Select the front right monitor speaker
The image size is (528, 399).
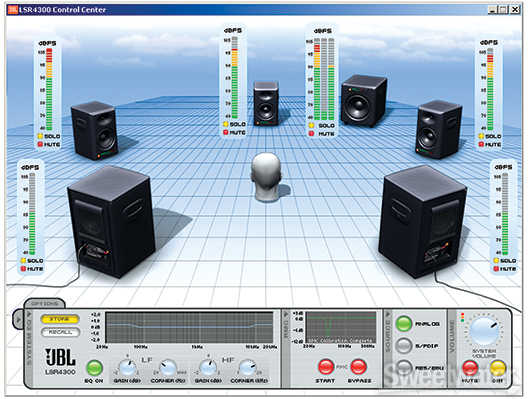coord(439,129)
